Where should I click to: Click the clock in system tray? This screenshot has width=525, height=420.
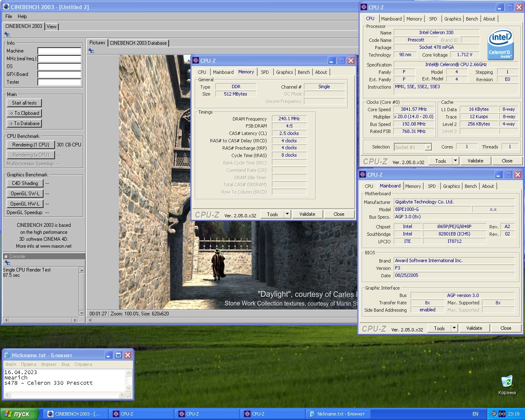point(514,414)
